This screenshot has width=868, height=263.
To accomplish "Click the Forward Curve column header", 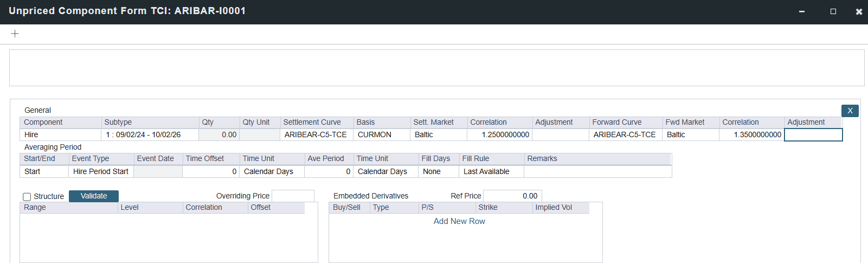I will (625, 122).
